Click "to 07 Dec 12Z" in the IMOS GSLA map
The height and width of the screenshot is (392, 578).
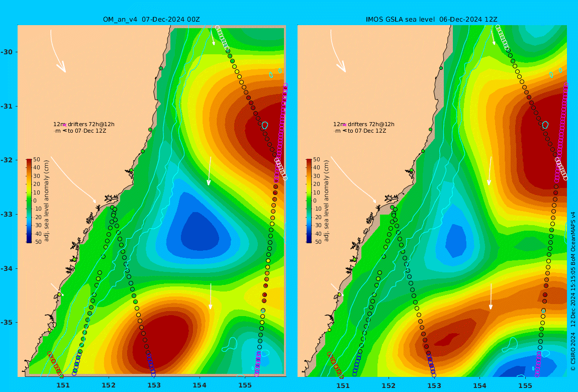pyautogui.click(x=367, y=131)
